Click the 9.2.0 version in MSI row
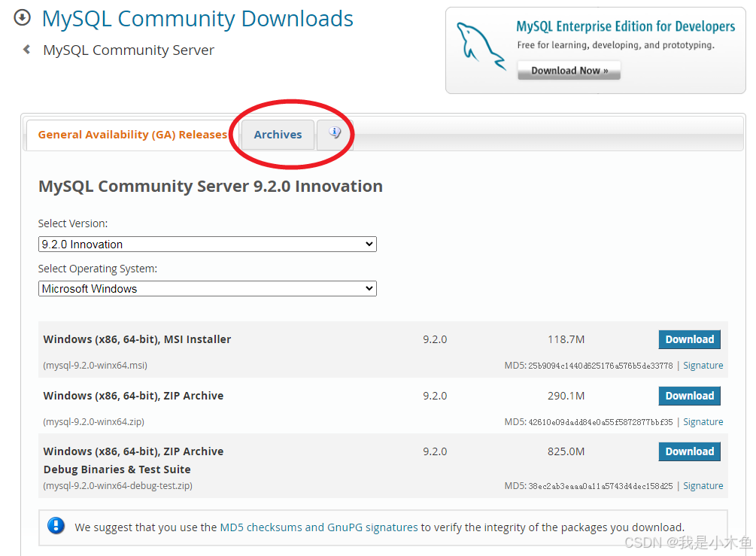Viewport: 756px width, 556px height. coord(435,339)
